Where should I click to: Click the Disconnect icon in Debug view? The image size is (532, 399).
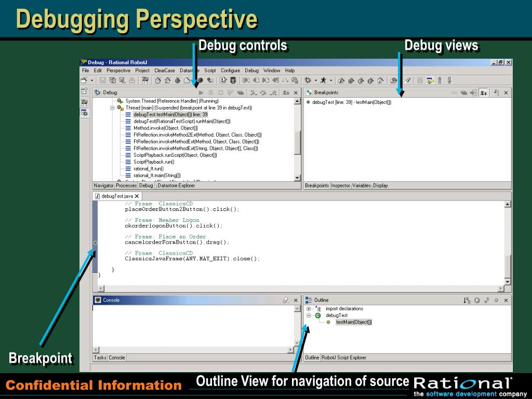[x=230, y=92]
